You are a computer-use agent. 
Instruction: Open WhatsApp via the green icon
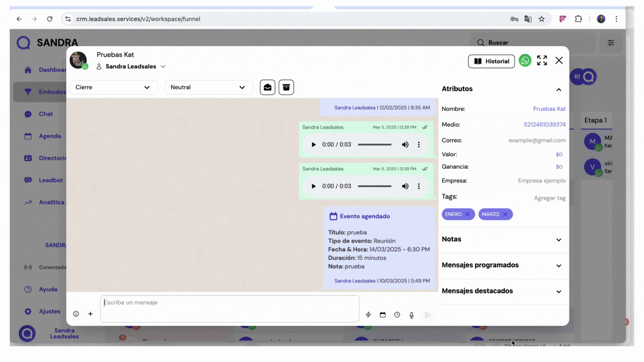tap(525, 61)
